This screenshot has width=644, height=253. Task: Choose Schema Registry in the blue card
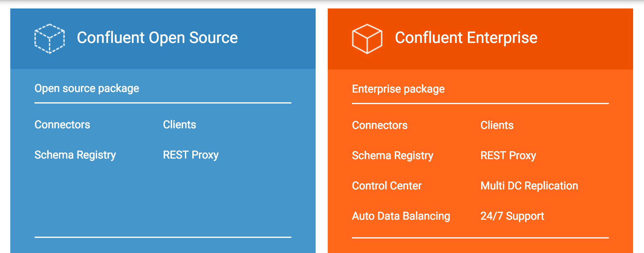75,155
